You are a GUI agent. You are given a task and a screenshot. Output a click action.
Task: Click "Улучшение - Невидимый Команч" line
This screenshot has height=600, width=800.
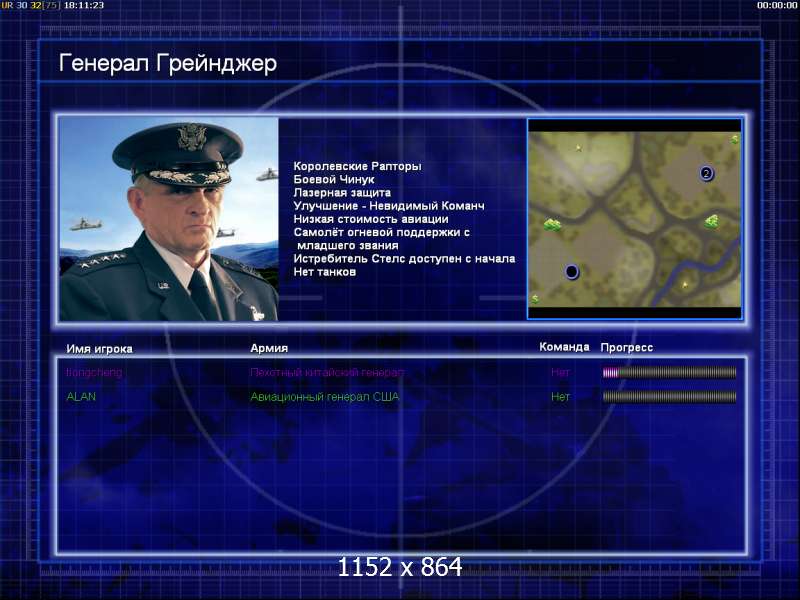pos(389,206)
